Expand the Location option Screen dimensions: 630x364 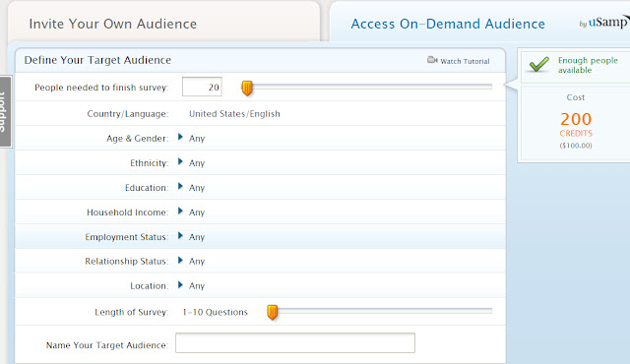(180, 285)
